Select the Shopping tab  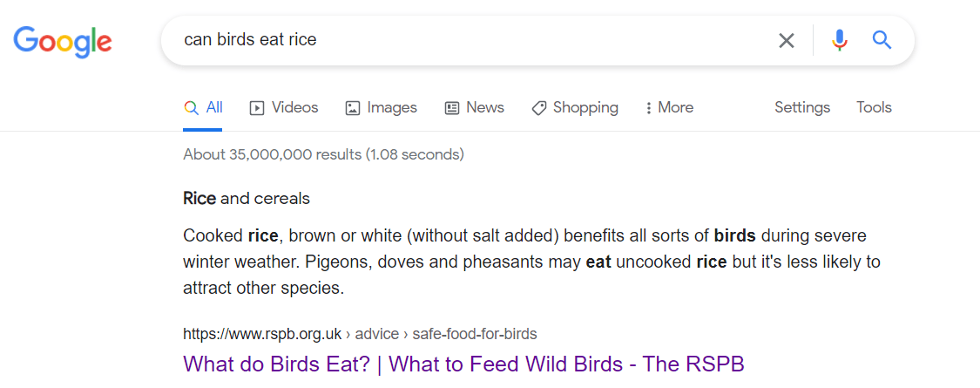[575, 107]
